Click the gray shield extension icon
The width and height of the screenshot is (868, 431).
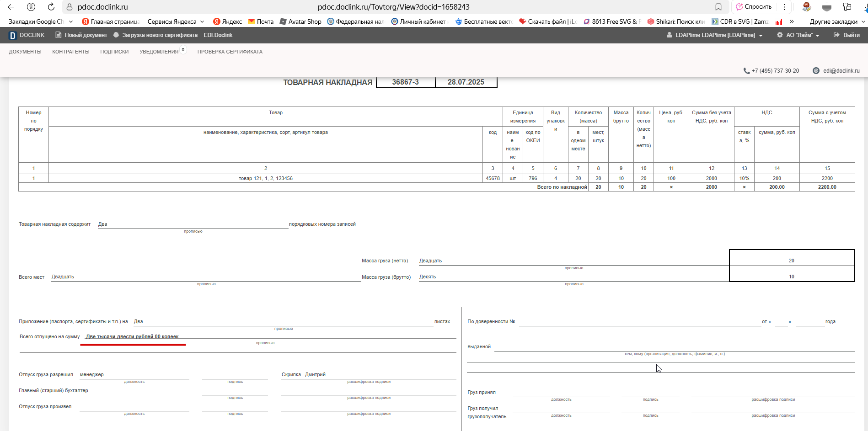tap(827, 7)
